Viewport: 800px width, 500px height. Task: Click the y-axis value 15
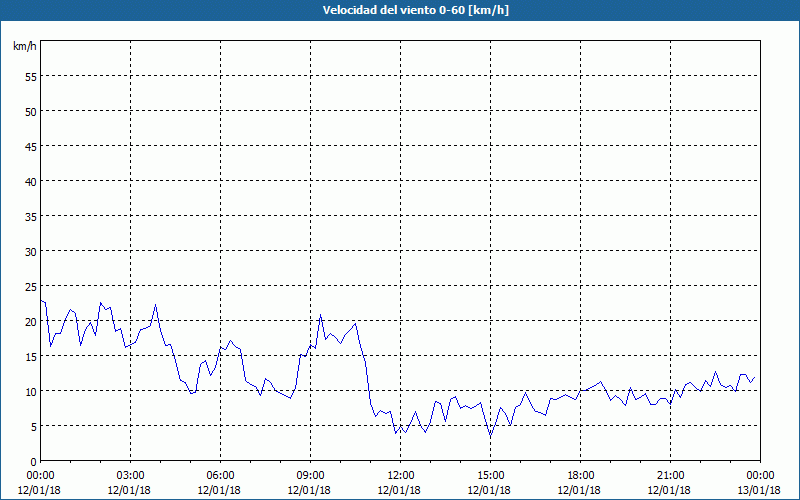click(x=30, y=357)
